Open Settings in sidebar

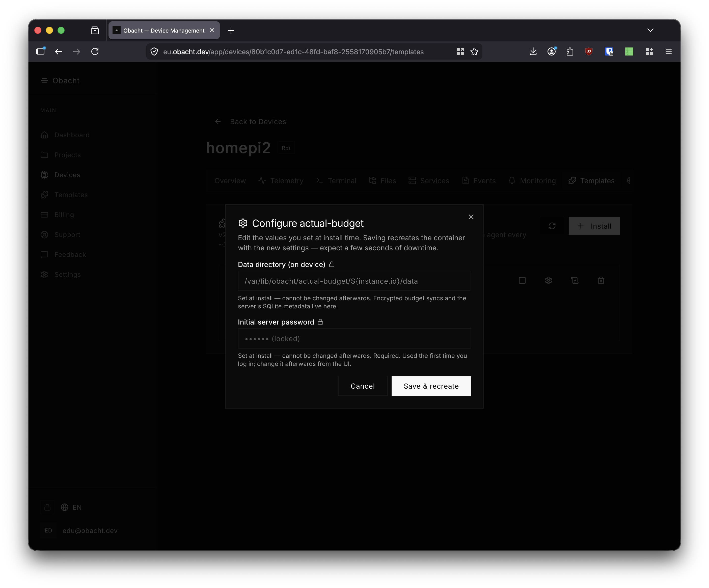coord(61,274)
